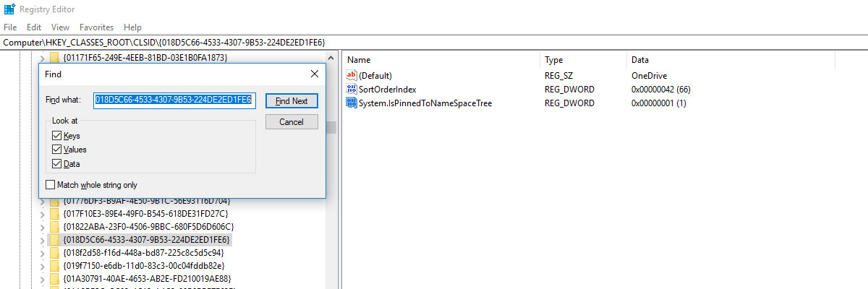Select the {01171F65-249E-4EEB-81BD-03E1B0FA1873} key name

pos(145,58)
